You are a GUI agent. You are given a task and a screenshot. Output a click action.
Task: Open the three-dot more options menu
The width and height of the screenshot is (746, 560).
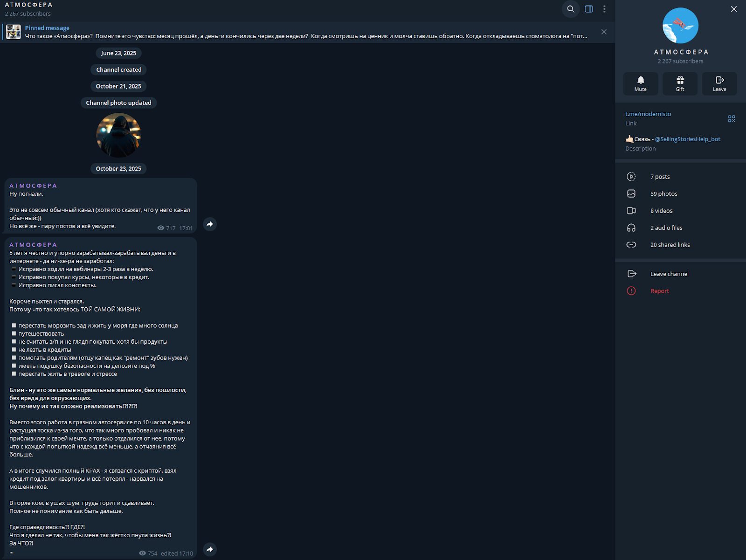(x=604, y=9)
